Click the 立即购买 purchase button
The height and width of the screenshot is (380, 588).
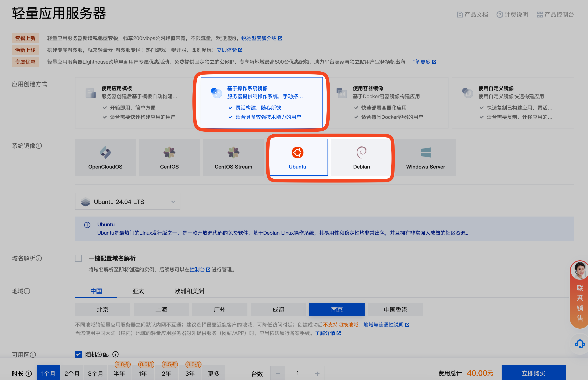pos(533,373)
